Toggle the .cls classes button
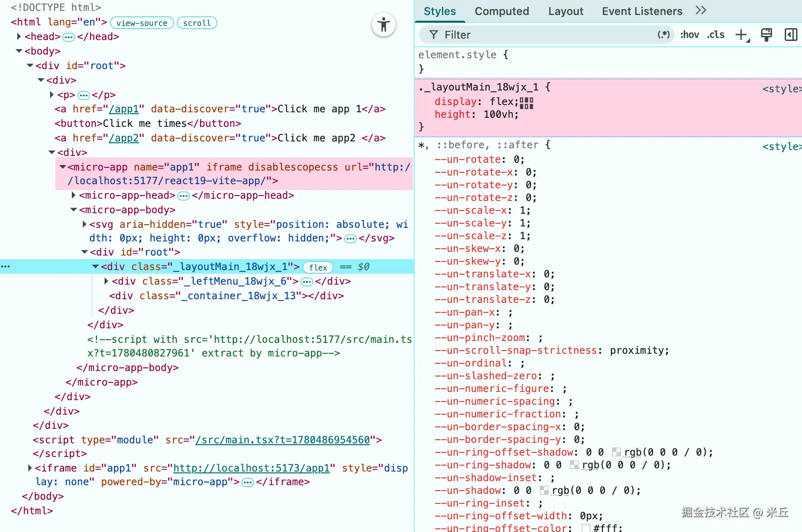 pos(716,35)
